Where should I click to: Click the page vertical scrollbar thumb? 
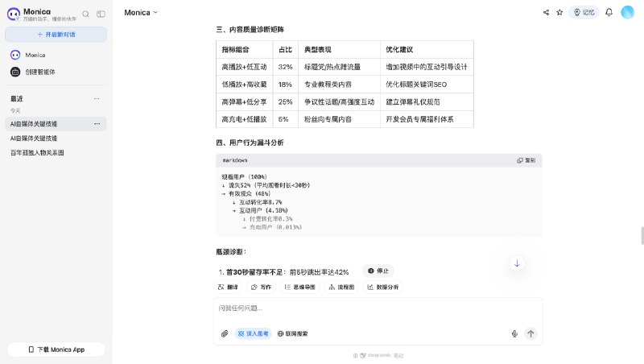point(642,235)
